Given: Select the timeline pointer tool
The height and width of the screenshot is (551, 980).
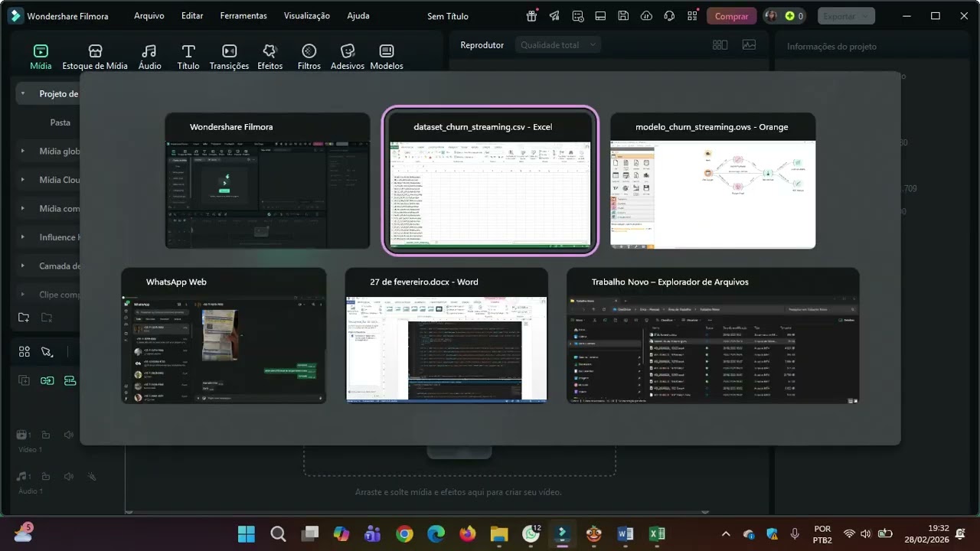Looking at the screenshot, I should tap(47, 351).
